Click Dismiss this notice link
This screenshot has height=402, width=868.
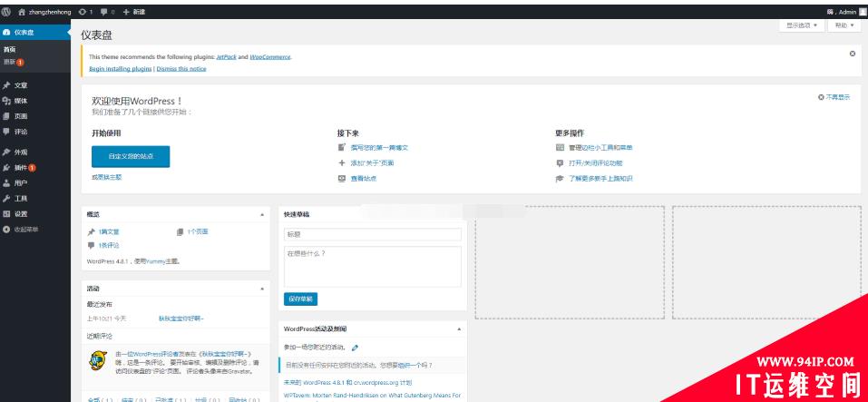coord(181,69)
